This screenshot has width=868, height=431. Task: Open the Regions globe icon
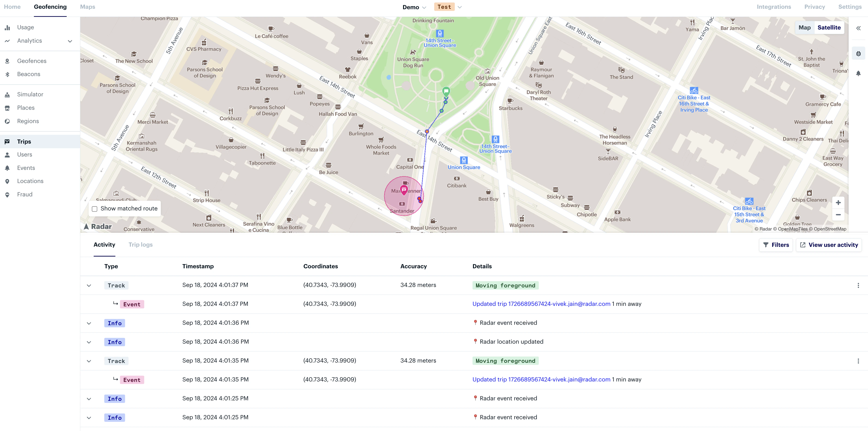(7, 121)
